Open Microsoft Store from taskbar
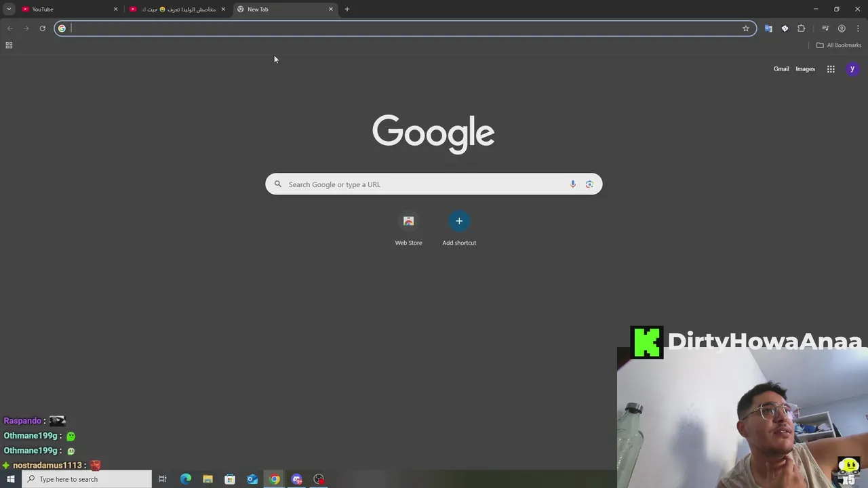The height and width of the screenshot is (488, 868). coord(230,479)
